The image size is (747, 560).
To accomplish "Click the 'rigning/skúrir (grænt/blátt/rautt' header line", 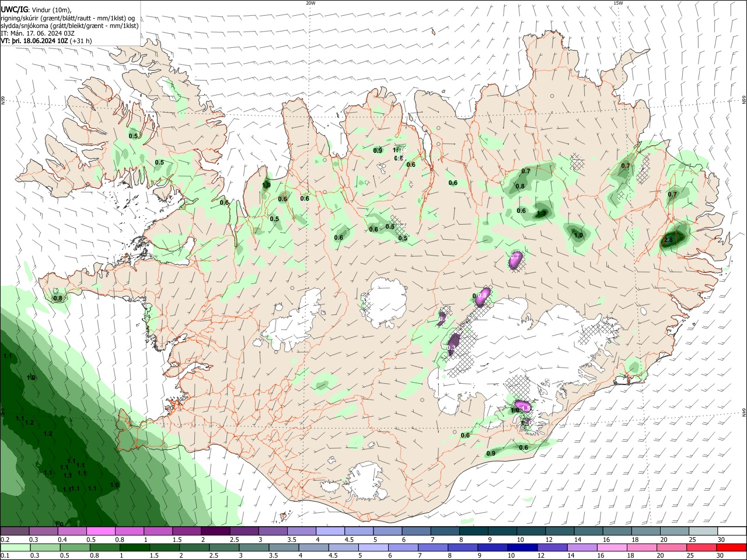I will (68, 17).
